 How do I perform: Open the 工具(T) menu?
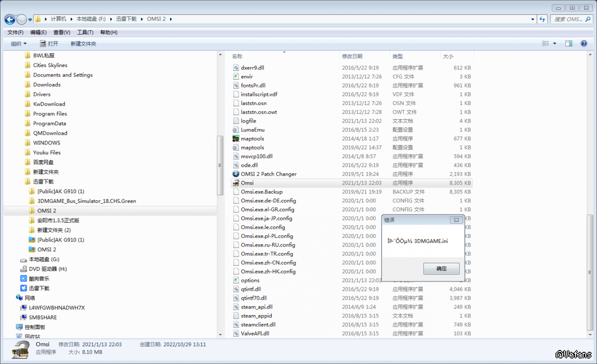pyautogui.click(x=85, y=32)
